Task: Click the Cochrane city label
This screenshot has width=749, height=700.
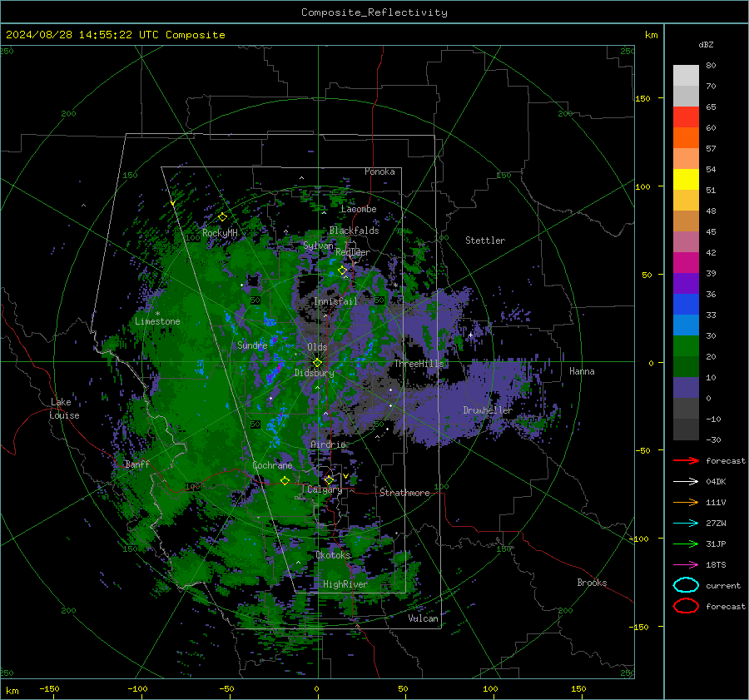Action: coord(272,465)
